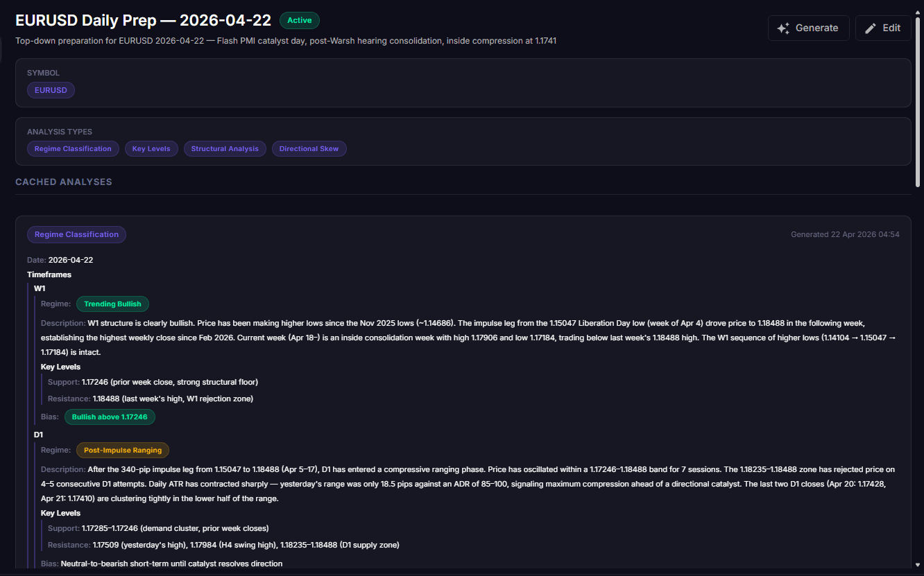Click the sparkle icon on the Generate button
Viewport: 924px width, 576px height.
point(783,28)
